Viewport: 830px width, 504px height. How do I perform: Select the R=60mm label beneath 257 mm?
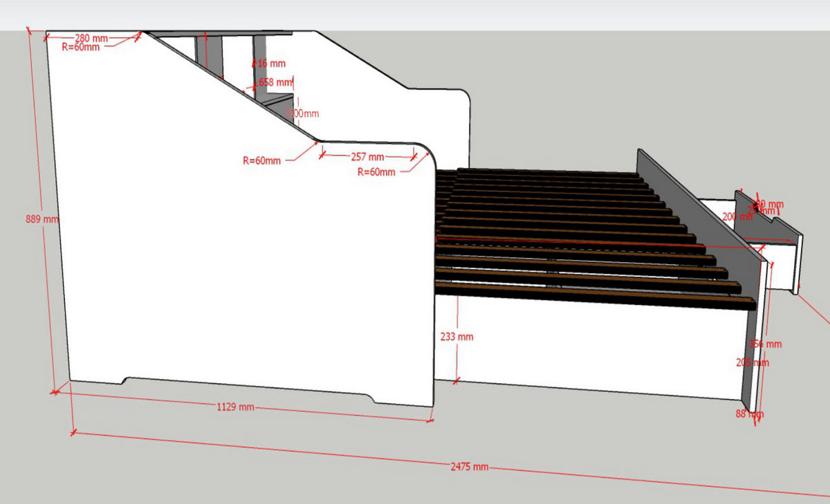[376, 171]
